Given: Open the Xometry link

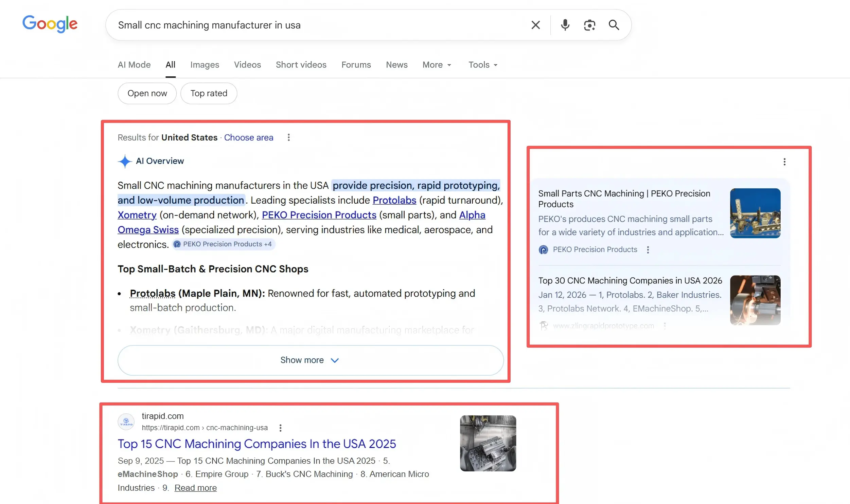Looking at the screenshot, I should pyautogui.click(x=137, y=214).
